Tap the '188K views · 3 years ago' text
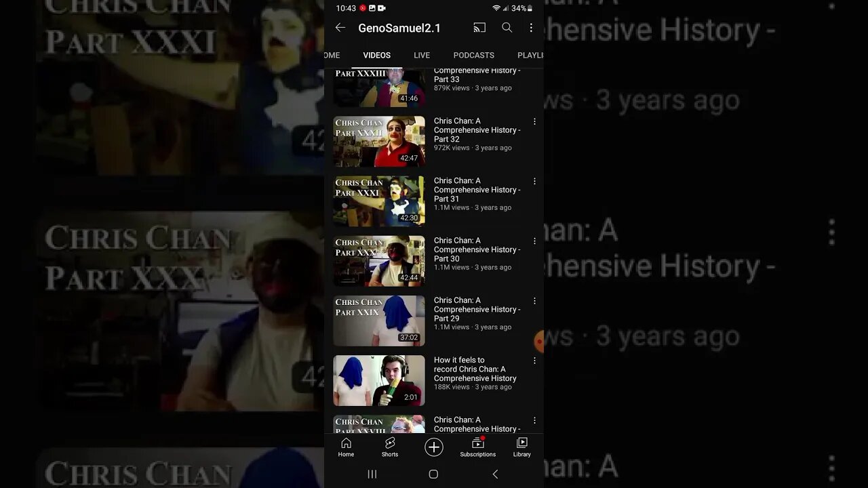The image size is (868, 488). click(473, 387)
